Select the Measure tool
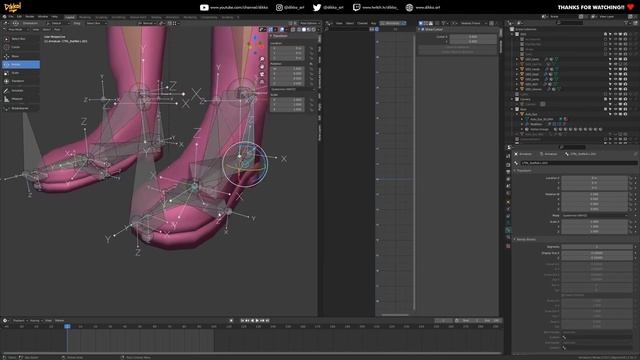 coord(21,99)
